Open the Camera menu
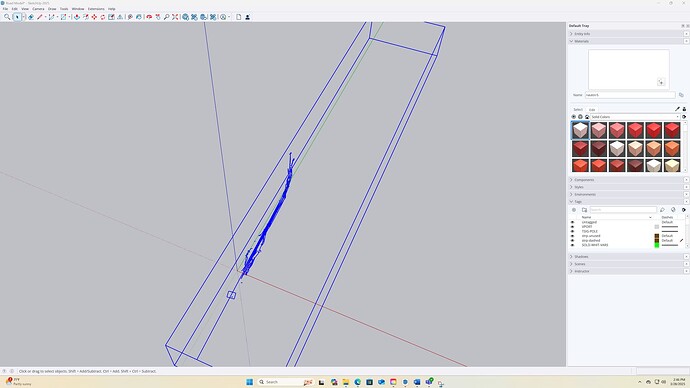 (38, 9)
